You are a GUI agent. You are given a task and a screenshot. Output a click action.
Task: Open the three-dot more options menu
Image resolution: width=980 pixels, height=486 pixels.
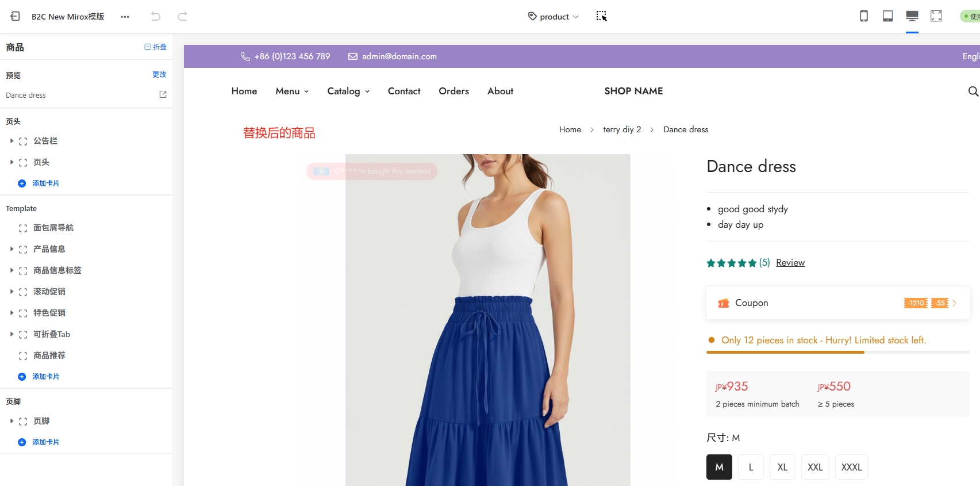point(125,17)
